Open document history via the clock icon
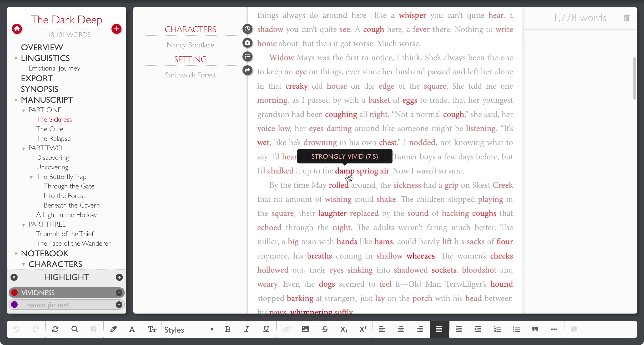The width and height of the screenshot is (644, 345). [x=247, y=29]
